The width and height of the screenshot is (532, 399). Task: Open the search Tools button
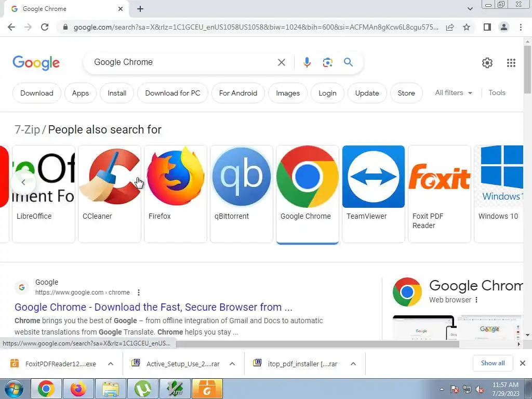[x=497, y=92]
